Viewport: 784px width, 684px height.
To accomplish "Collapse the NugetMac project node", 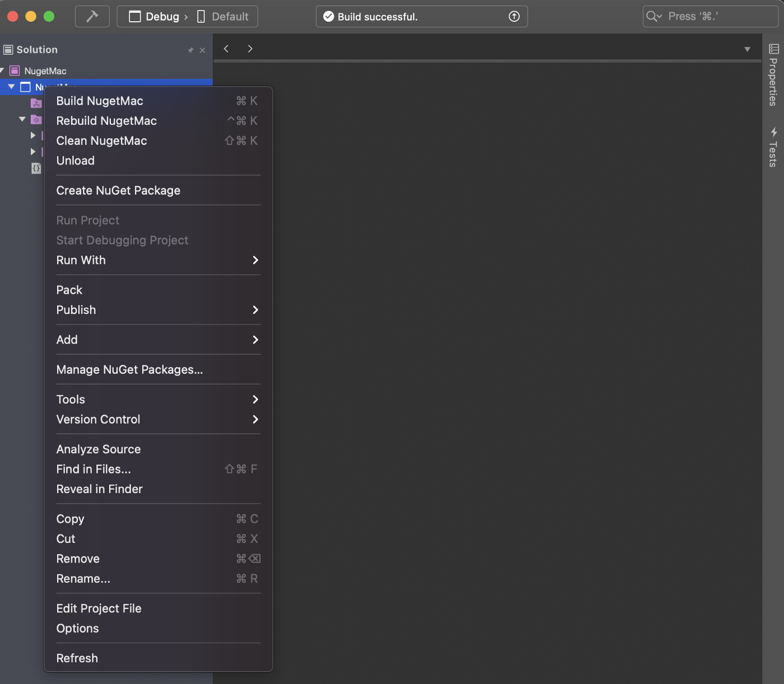I will [x=11, y=87].
